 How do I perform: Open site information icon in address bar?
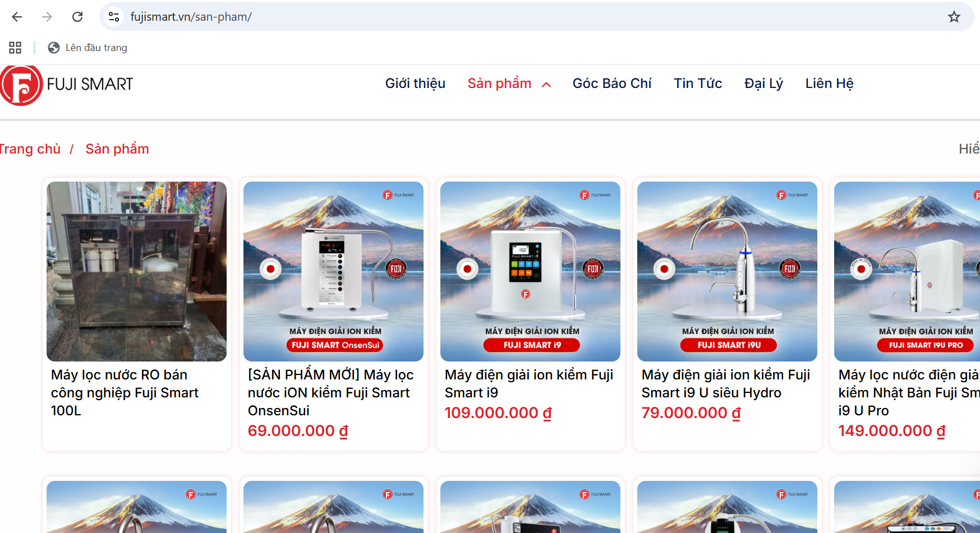[x=114, y=17]
